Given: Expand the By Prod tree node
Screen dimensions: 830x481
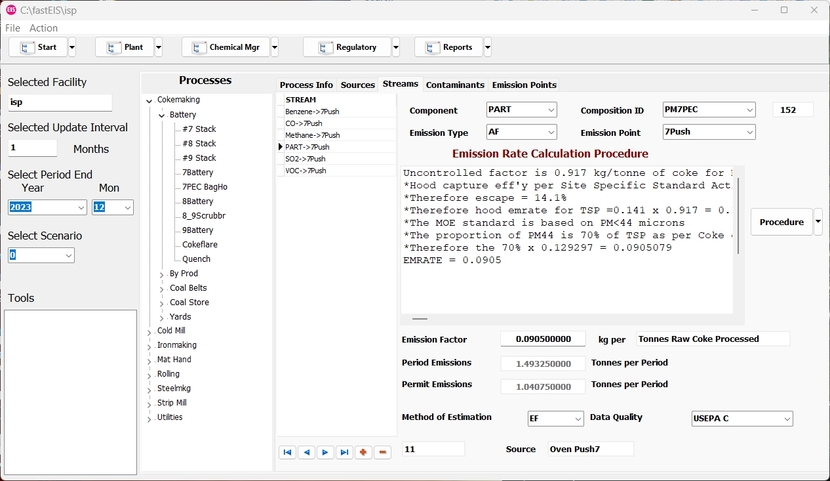Looking at the screenshot, I should pyautogui.click(x=162, y=274).
